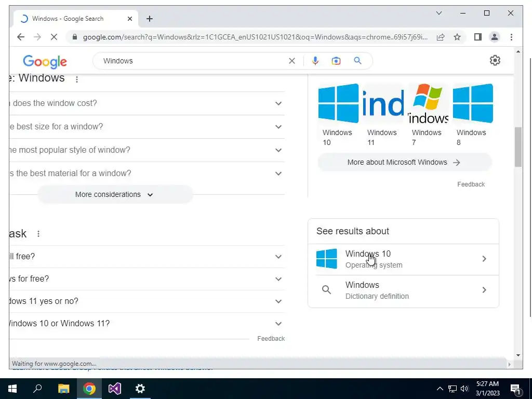Click the site lock icon in address bar
Image resolution: width=532 pixels, height=399 pixels.
[75, 37]
